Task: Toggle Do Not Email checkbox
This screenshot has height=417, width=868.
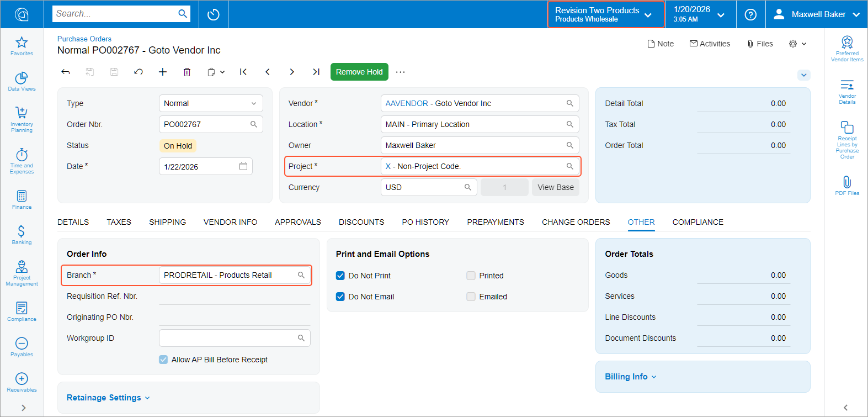Action: click(340, 297)
